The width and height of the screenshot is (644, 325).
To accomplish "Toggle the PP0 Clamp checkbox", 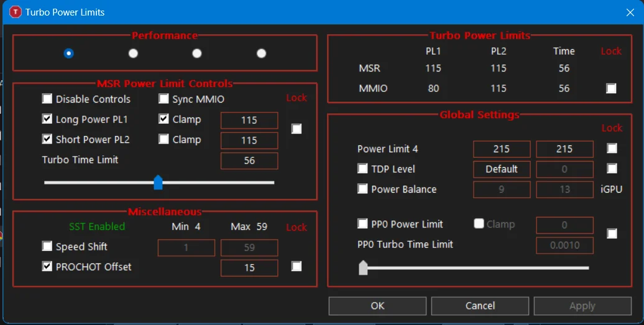I will point(479,223).
